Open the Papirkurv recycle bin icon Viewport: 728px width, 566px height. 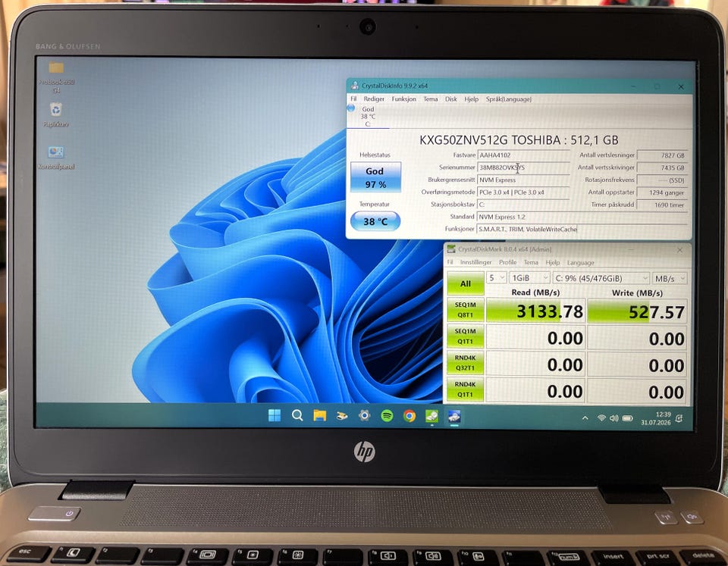click(56, 114)
